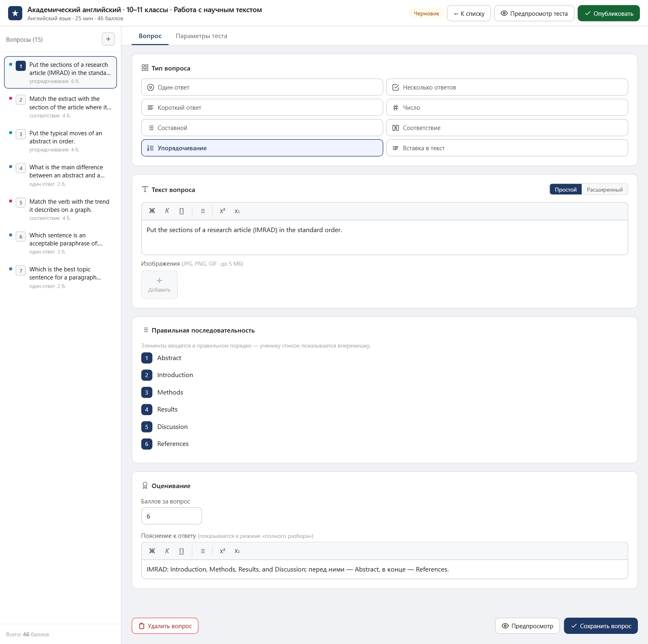Toggle bold in explanation editor toolbar
Image resolution: width=648 pixels, height=644 pixels.
[152, 551]
